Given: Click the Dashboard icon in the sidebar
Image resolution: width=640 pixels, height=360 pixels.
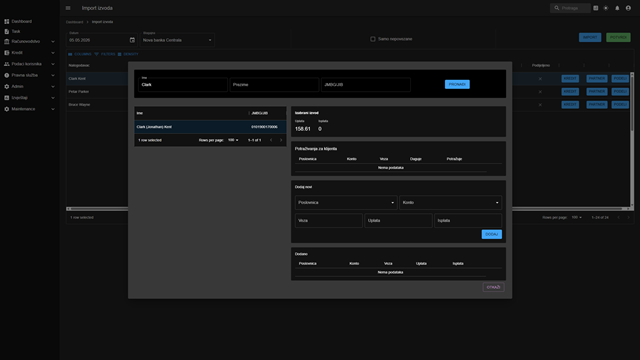Looking at the screenshot, I should 7,21.
